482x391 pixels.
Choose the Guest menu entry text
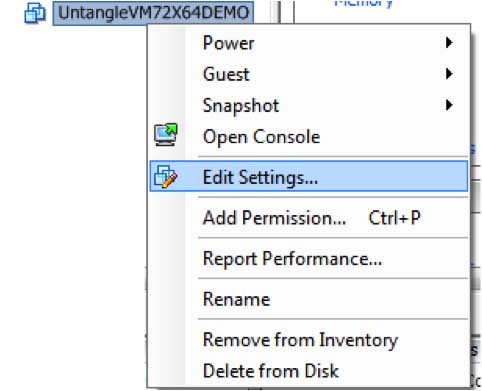click(226, 74)
